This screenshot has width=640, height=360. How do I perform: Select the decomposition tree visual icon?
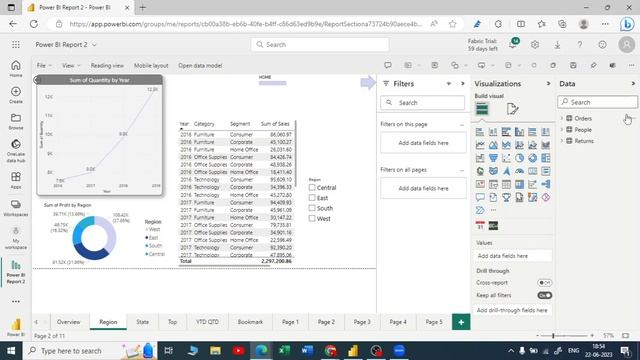pyautogui.click(x=545, y=184)
